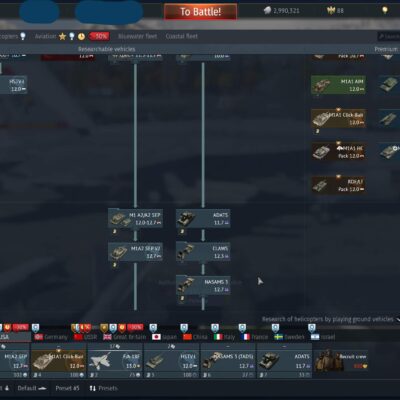Open the M1A2 SEP V2 tank card
The width and height of the screenshot is (400, 400).
click(x=135, y=252)
